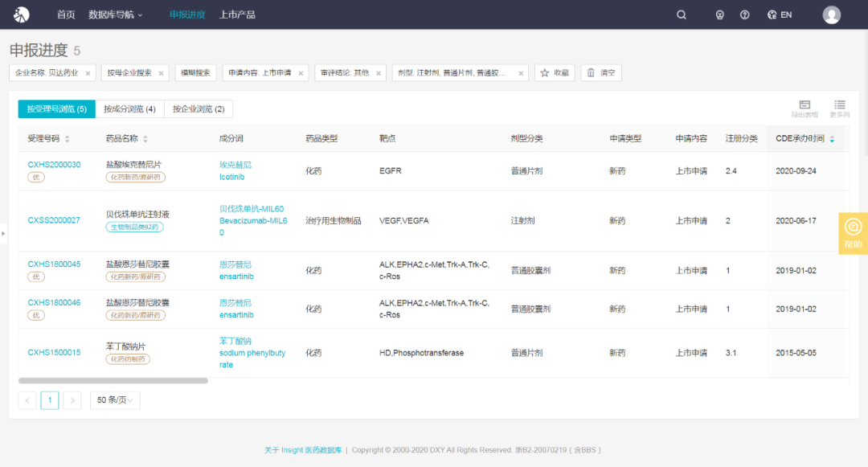Remove the 审评结论 其他 filter

(378, 73)
